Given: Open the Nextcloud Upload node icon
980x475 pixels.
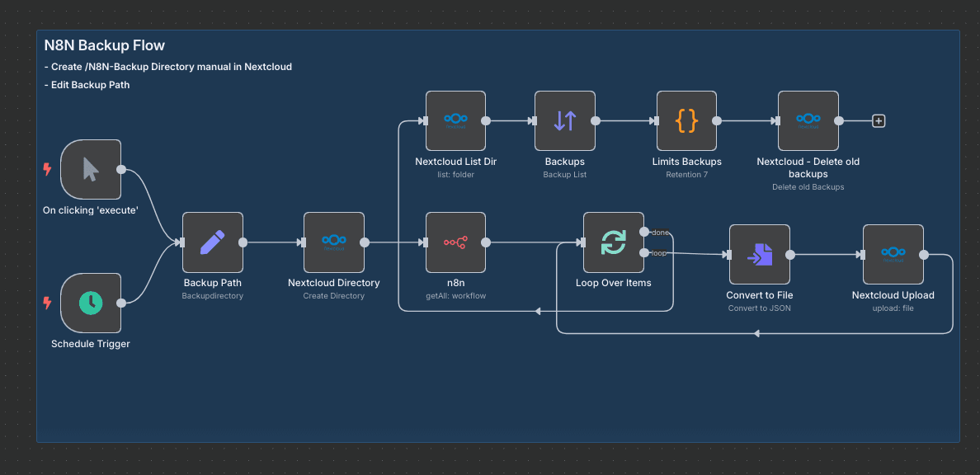Looking at the screenshot, I should coord(893,254).
